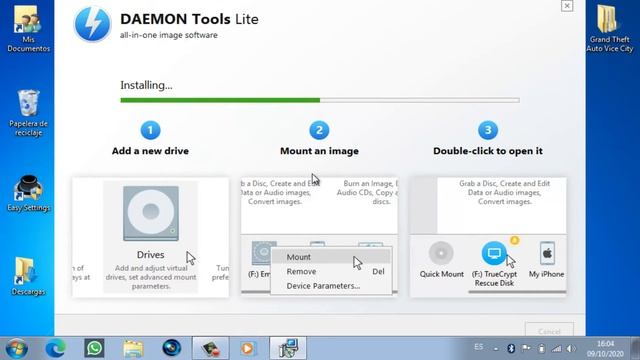
Task: Open the media player taskbar icon
Action: 248,349
